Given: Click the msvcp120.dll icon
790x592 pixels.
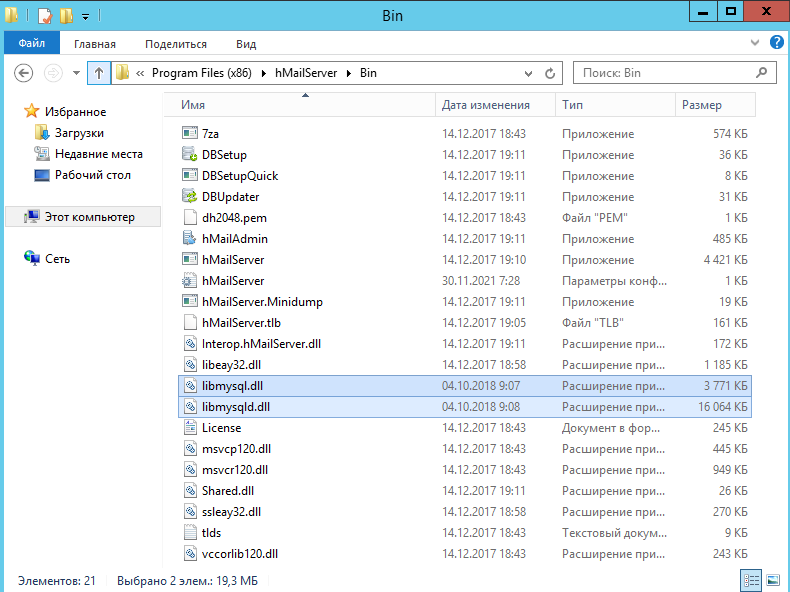Looking at the screenshot, I should coord(189,448).
